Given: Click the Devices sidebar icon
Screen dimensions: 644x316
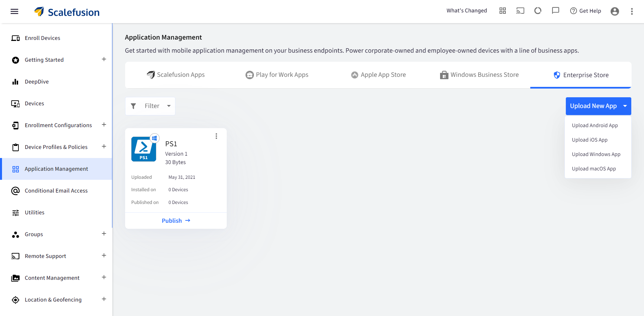Looking at the screenshot, I should click(x=15, y=104).
